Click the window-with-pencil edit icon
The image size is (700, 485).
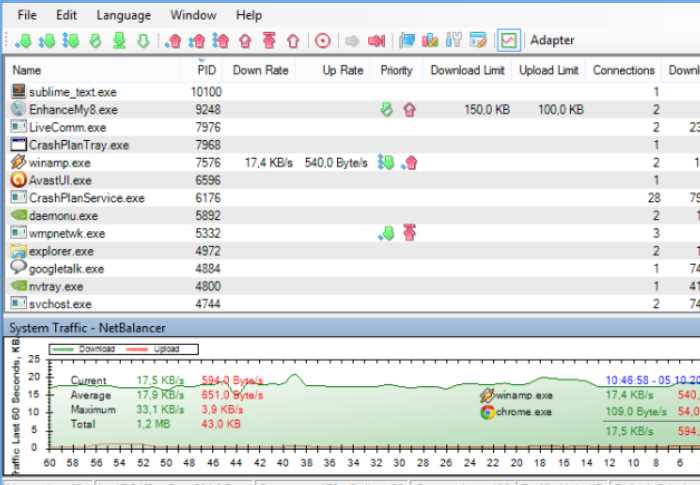click(478, 41)
